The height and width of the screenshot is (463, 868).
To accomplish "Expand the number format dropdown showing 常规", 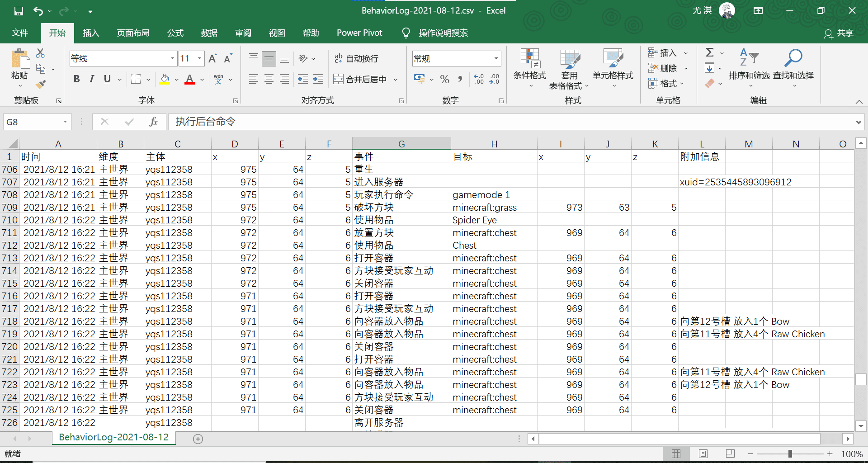I will click(496, 59).
